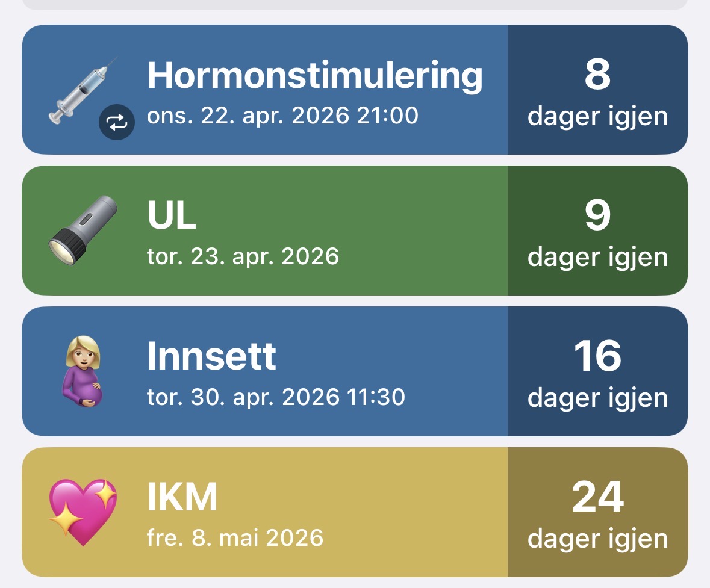Open the Innsett event title
The image size is (710, 588).
(211, 357)
